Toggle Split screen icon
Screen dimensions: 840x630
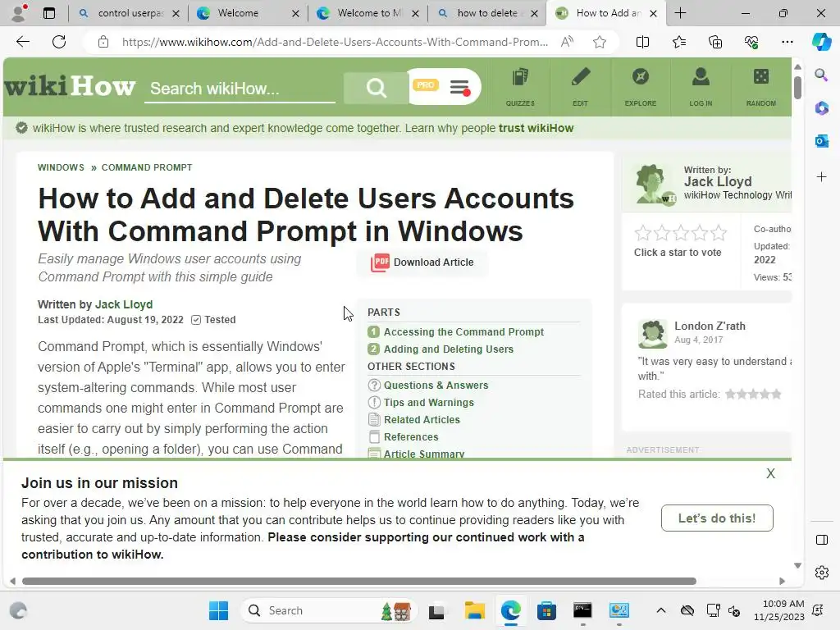[642, 42]
